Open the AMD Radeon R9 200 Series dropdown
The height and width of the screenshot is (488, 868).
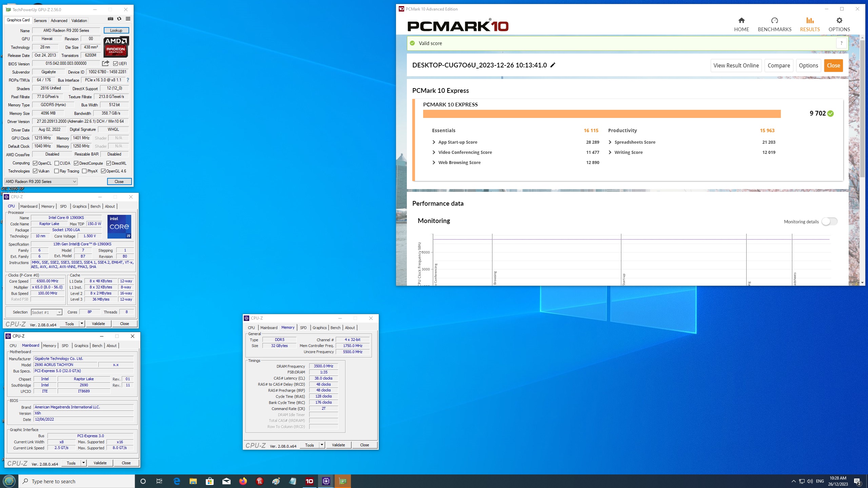coord(41,182)
